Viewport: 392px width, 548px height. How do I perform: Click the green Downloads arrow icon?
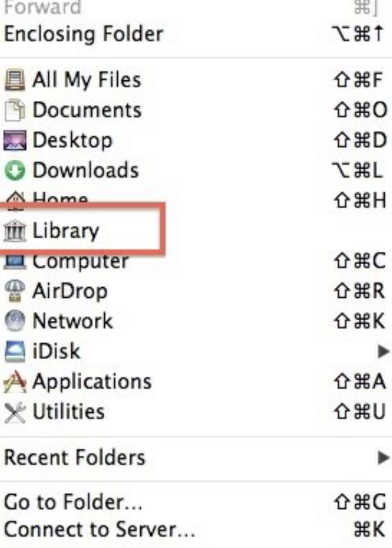click(15, 171)
